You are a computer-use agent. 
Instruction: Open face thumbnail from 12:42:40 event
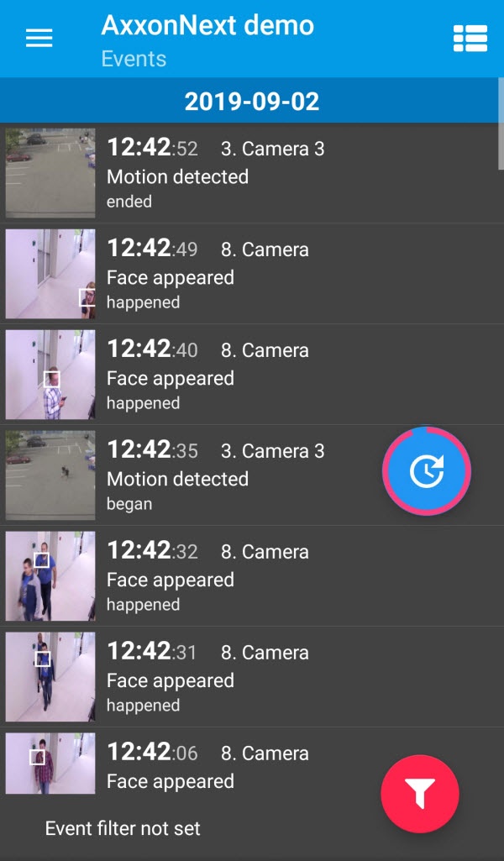[50, 375]
